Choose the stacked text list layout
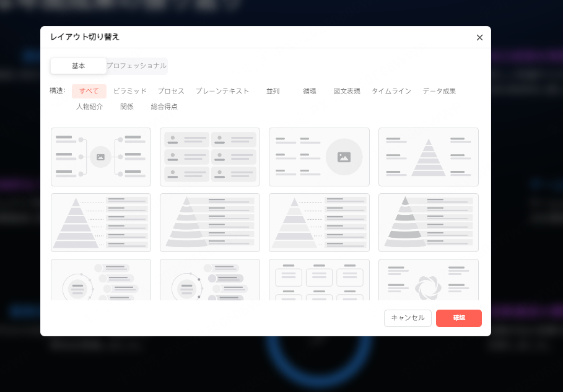563x392 pixels. (x=209, y=157)
